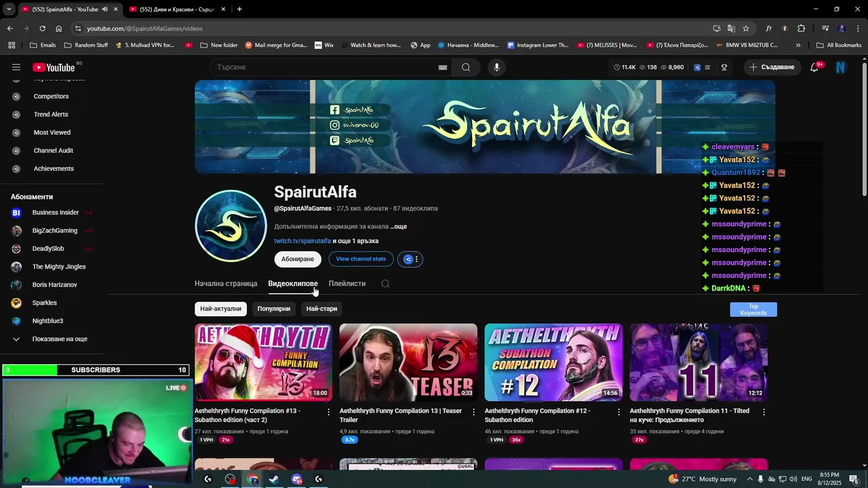Image resolution: width=868 pixels, height=488 pixels.
Task: Open options menu for Funny Compilation 11 video
Action: pos(764,411)
